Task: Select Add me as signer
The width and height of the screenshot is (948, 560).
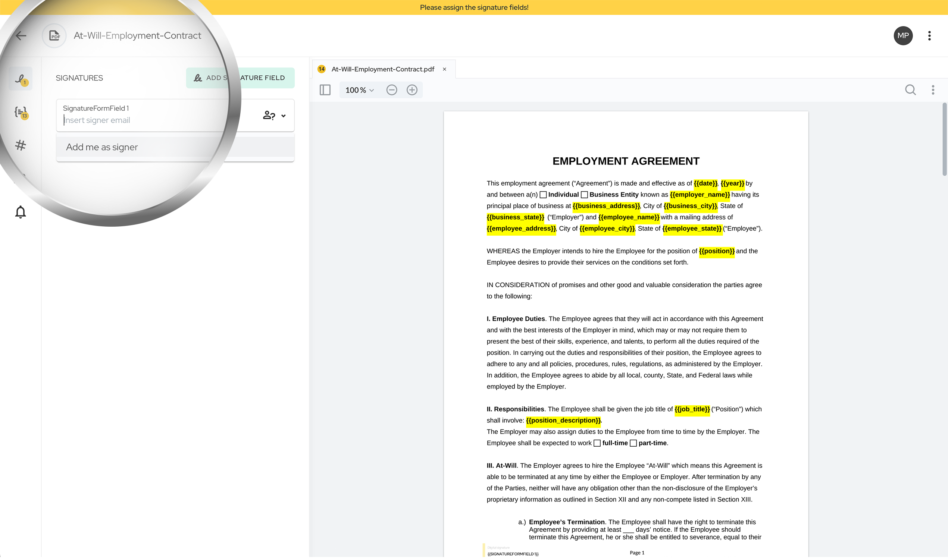Action: (x=102, y=147)
